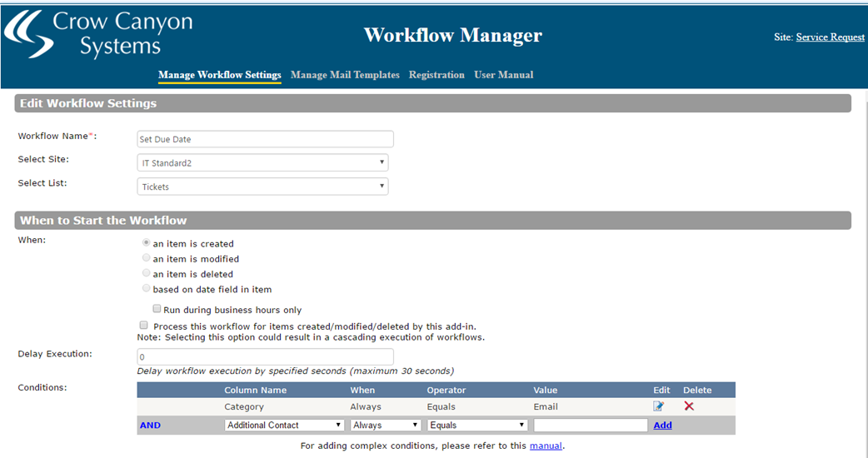The image size is (868, 458).
Task: Edit the Category condition row
Action: 659,406
